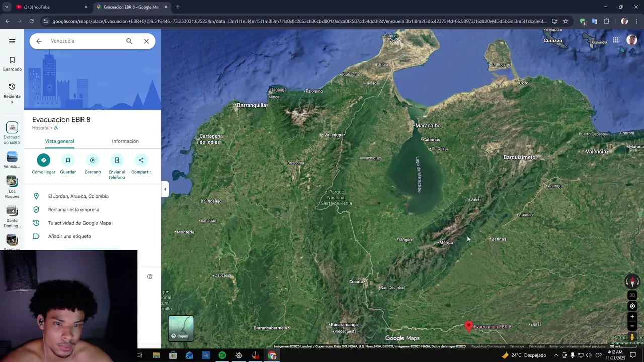644x362 pixels.
Task: Open the Google Maps hamburger menu
Action: click(12, 41)
